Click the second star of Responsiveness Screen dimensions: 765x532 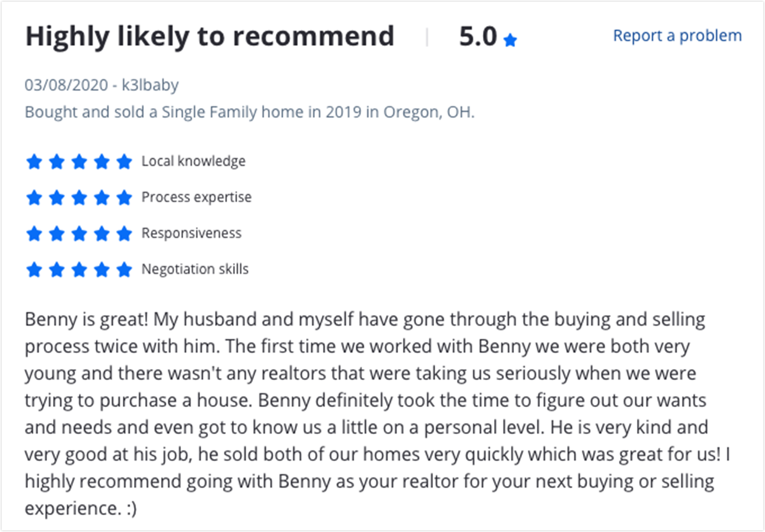click(x=57, y=234)
